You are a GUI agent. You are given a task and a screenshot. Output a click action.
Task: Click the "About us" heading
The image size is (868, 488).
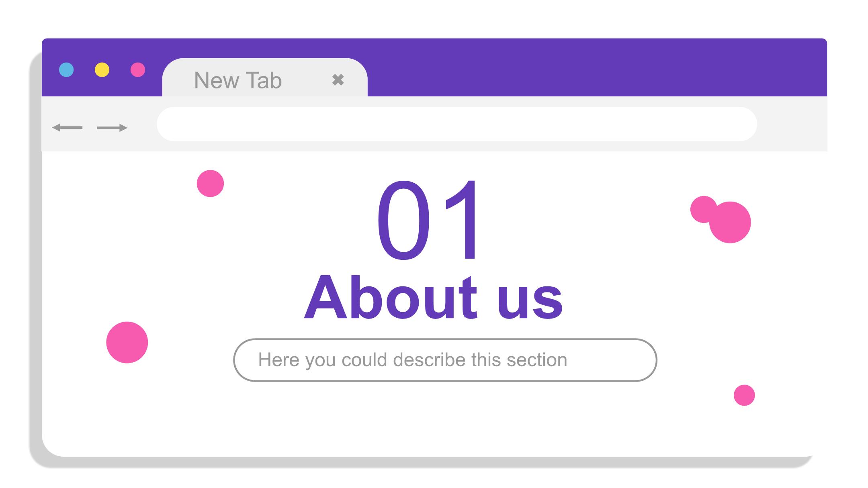433,298
